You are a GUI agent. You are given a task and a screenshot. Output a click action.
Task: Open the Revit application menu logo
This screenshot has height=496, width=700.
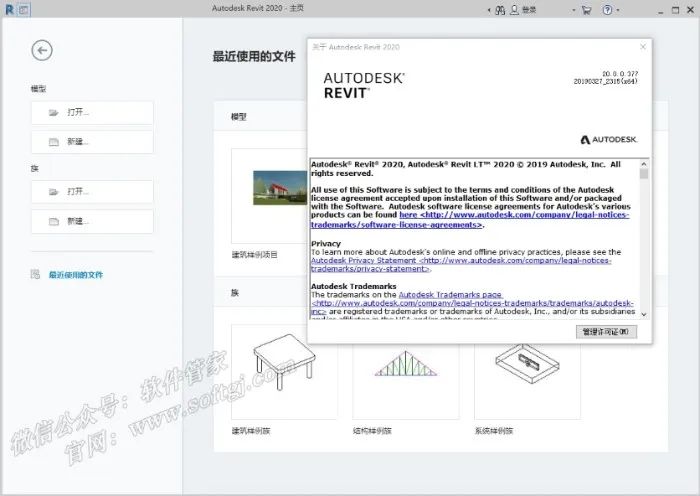click(9, 9)
